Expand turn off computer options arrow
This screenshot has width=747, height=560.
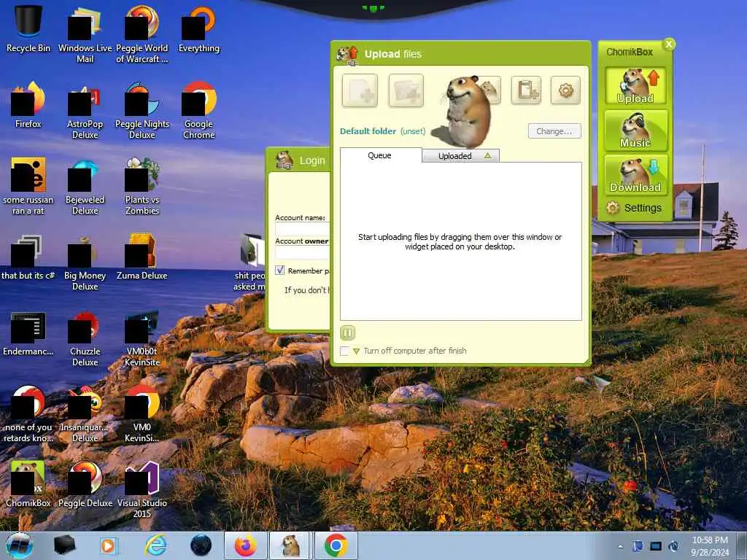coord(356,351)
